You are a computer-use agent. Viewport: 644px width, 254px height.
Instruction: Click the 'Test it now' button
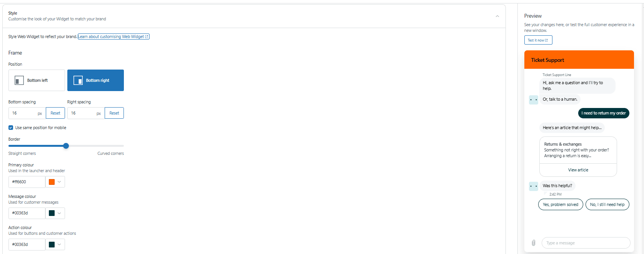(538, 40)
